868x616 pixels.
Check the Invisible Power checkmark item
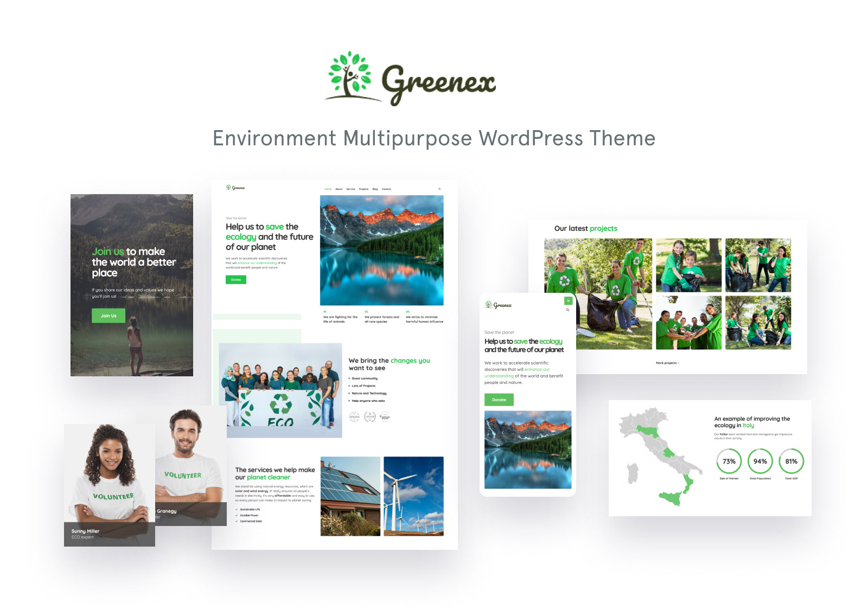pyautogui.click(x=237, y=515)
